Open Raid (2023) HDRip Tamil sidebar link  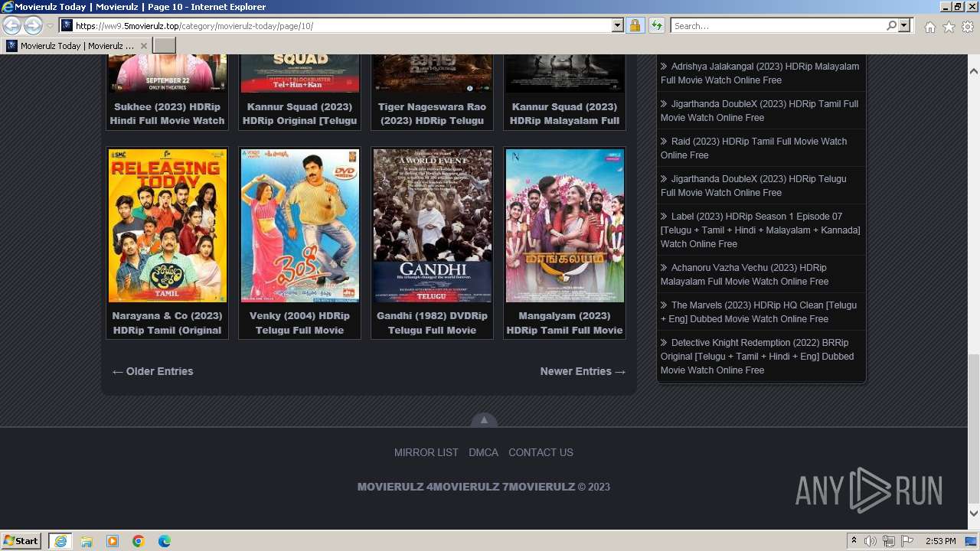[753, 148]
